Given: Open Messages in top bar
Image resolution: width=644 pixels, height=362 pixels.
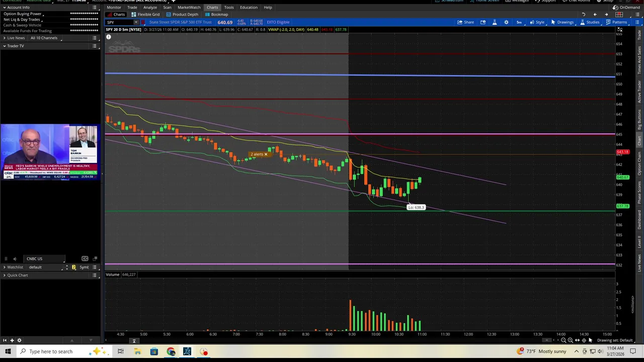Looking at the screenshot, I should tap(517, 1).
